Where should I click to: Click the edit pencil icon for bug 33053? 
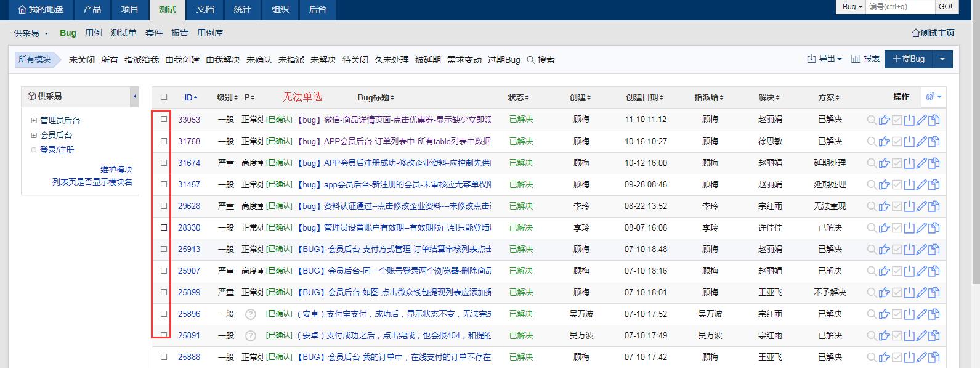tap(921, 120)
